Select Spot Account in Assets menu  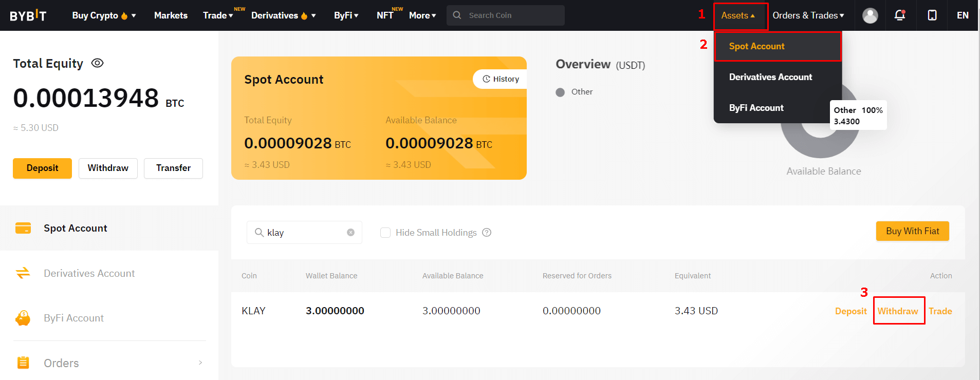click(778, 46)
